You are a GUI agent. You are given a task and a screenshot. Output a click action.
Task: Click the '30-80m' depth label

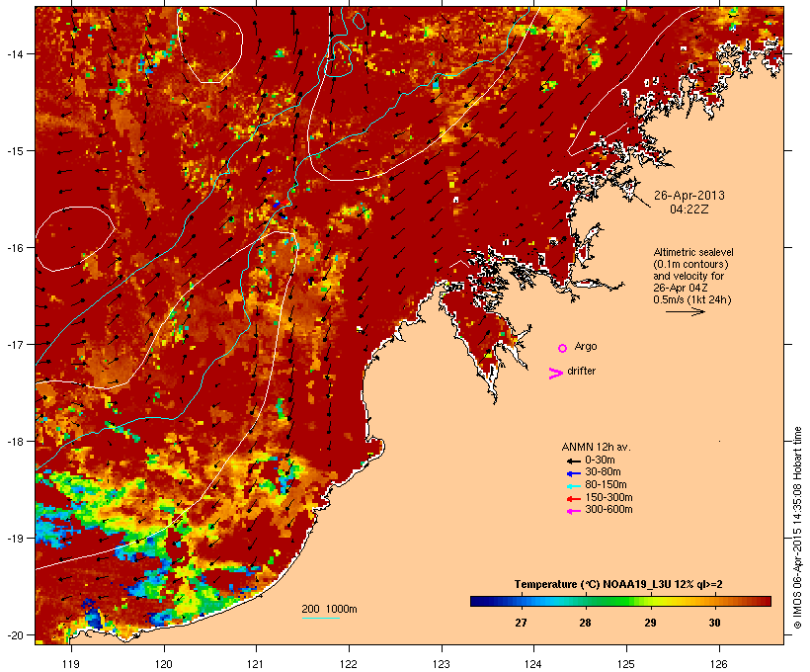[x=603, y=472]
